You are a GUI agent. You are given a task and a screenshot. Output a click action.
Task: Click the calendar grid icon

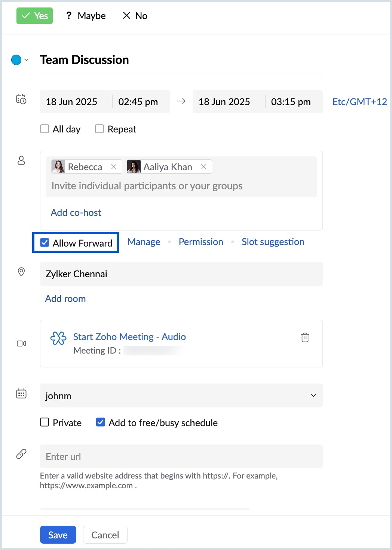(x=21, y=394)
